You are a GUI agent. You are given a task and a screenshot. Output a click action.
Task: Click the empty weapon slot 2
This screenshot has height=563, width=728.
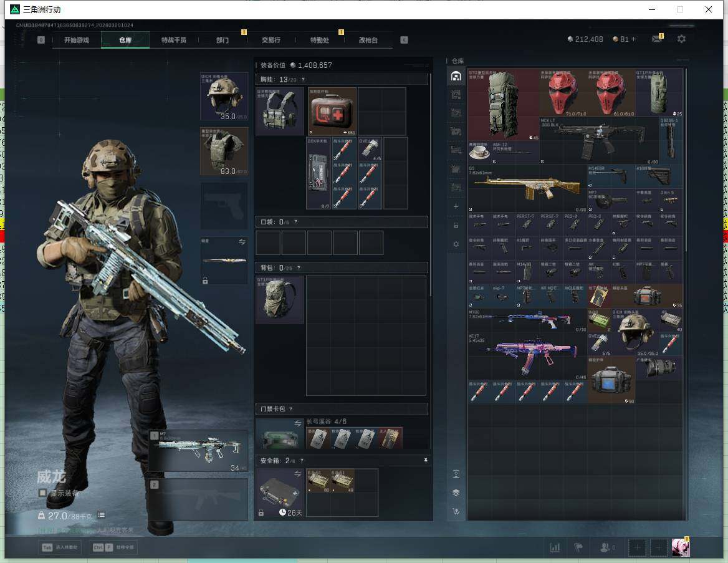tap(199, 499)
